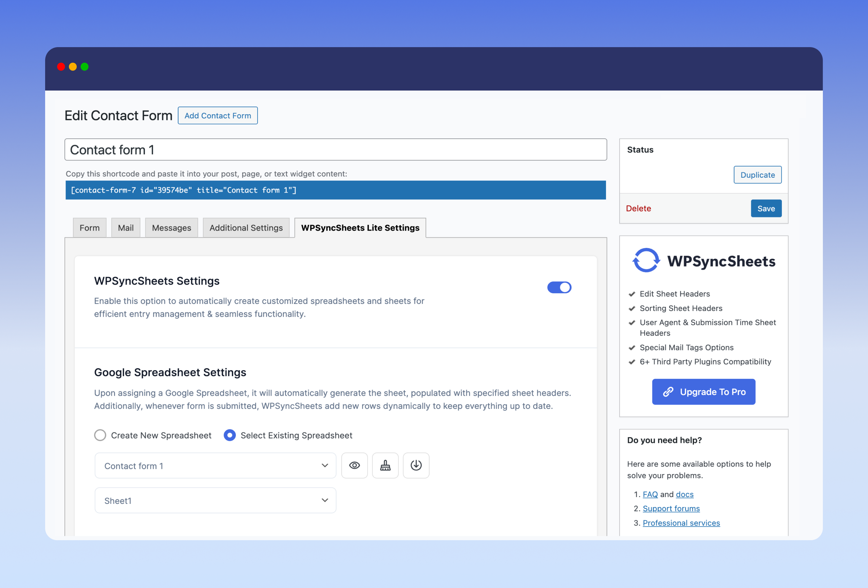Click the eye icon to view spreadsheet
The image size is (868, 588).
(x=354, y=465)
